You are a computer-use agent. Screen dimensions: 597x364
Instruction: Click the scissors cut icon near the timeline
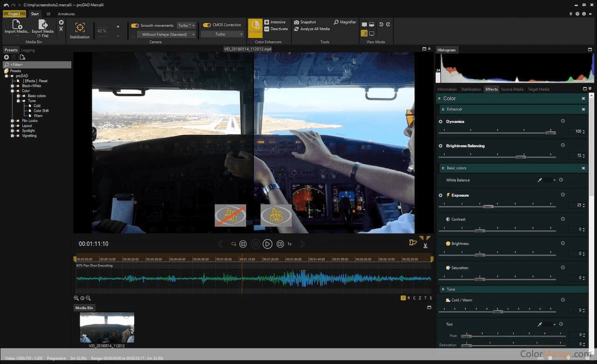(425, 246)
